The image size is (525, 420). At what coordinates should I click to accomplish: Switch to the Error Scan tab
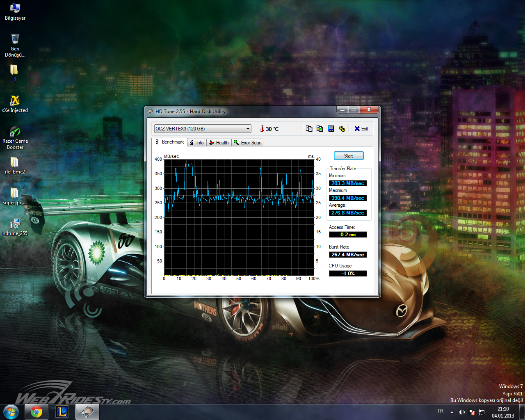[247, 143]
